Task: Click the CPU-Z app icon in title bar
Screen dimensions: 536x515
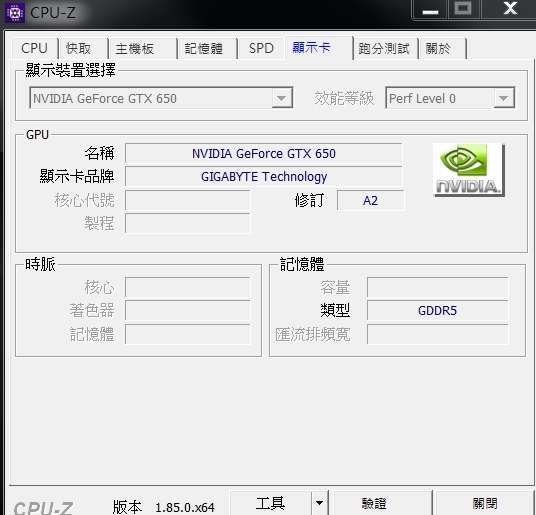Action: pos(15,13)
